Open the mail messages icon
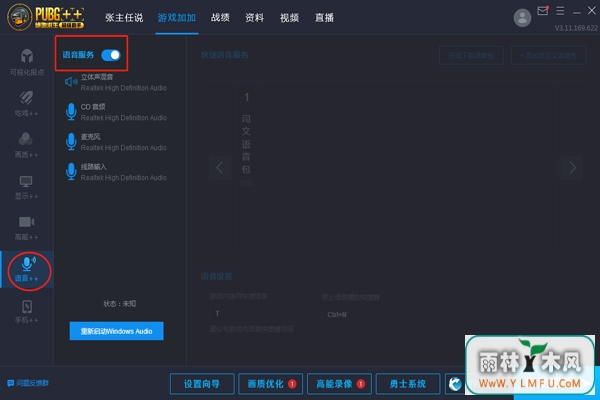This screenshot has width=600, height=400. 543,11
